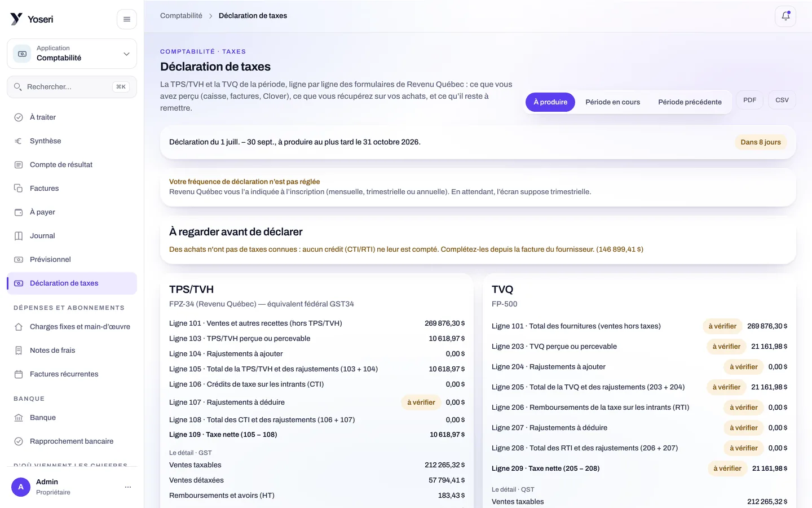Click the à vérifier badge on Ligne 107
Viewport: 812px width, 508px height.
click(x=421, y=402)
